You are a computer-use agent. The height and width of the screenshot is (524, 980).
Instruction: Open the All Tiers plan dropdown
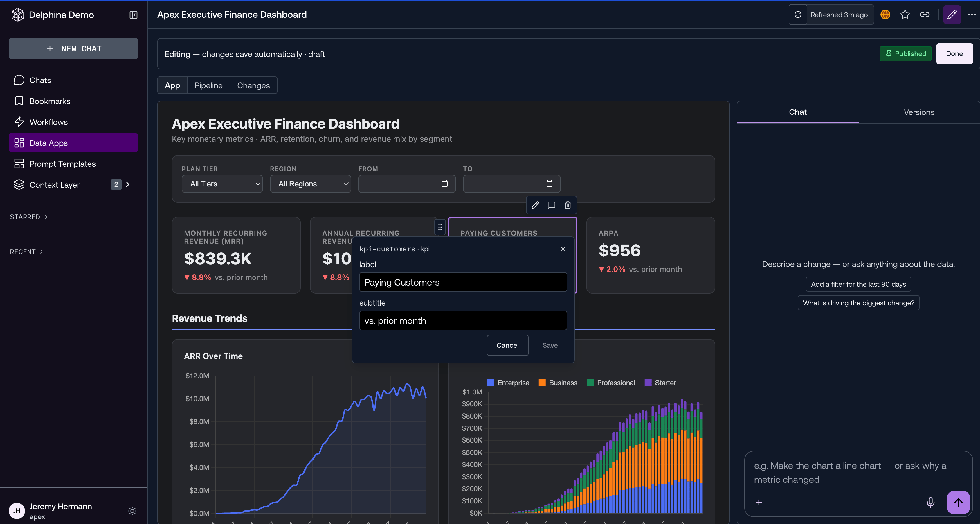[x=222, y=184]
